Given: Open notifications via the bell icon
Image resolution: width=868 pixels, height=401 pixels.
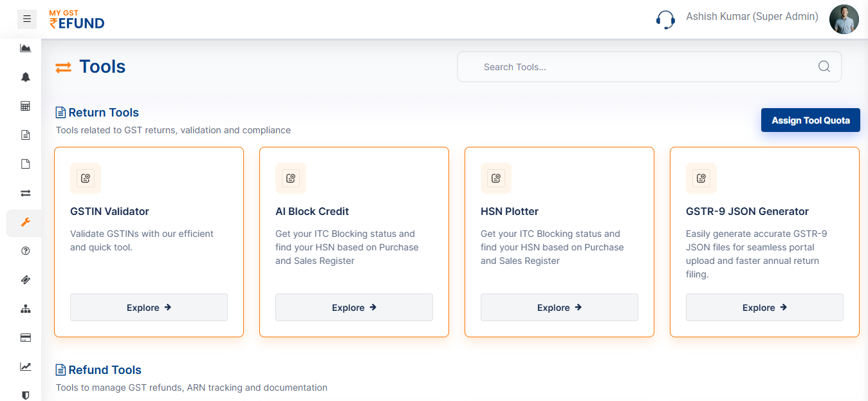Looking at the screenshot, I should point(25,77).
